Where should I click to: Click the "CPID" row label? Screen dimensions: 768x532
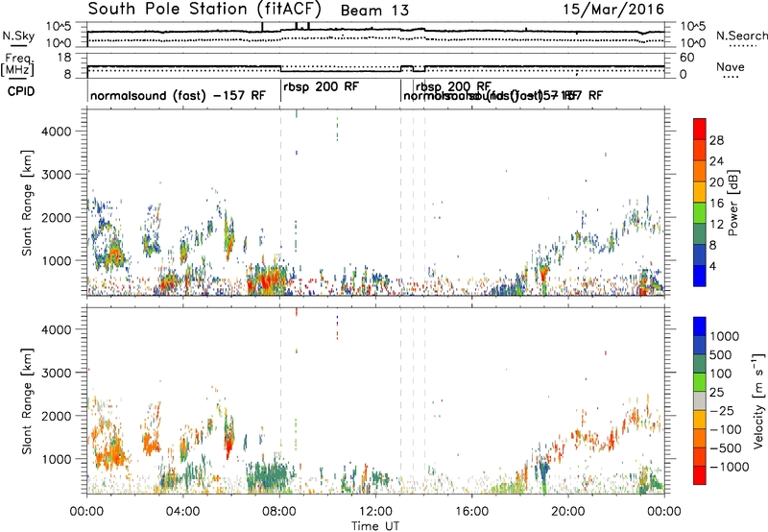pos(21,91)
